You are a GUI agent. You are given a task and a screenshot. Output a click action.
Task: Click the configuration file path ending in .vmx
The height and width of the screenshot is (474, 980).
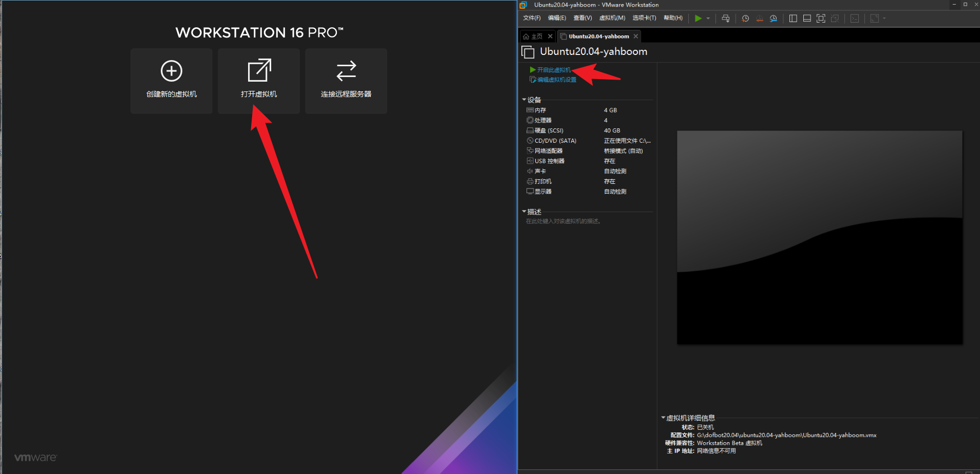786,435
